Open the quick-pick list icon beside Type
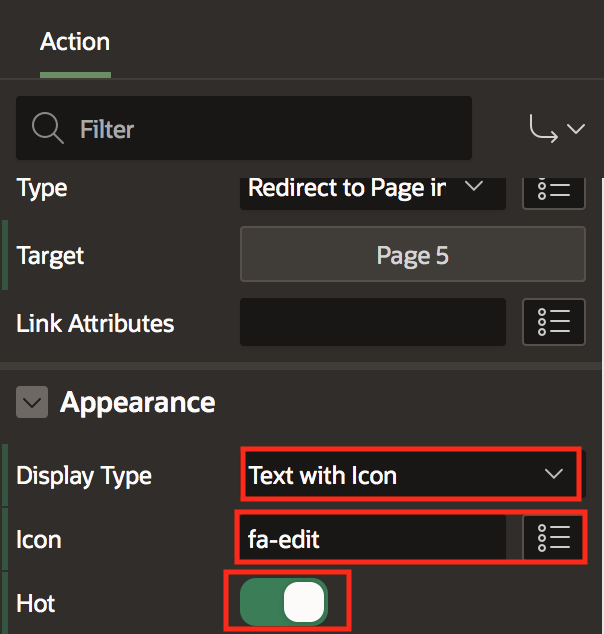The height and width of the screenshot is (634, 604). tap(553, 190)
